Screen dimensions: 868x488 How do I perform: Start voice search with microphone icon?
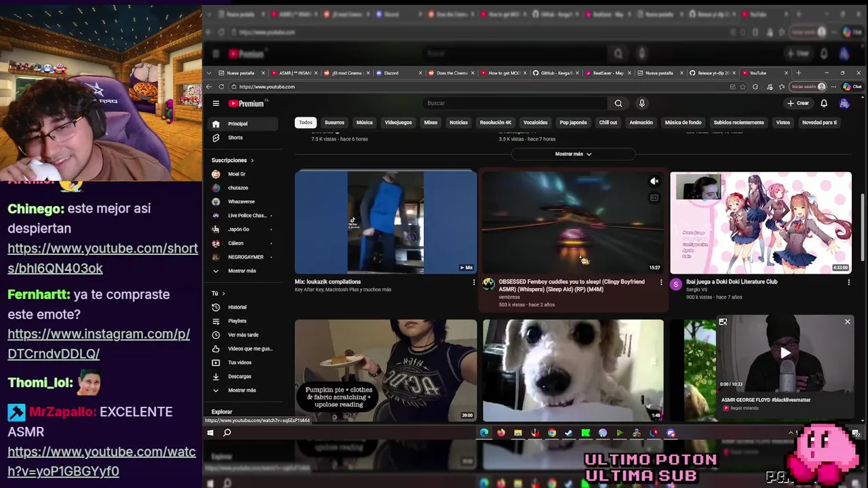[x=642, y=103]
